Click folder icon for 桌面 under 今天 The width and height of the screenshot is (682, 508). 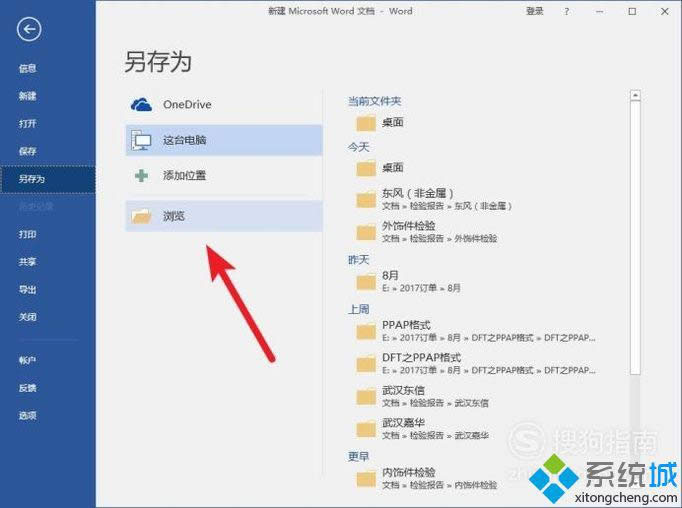pyautogui.click(x=366, y=168)
